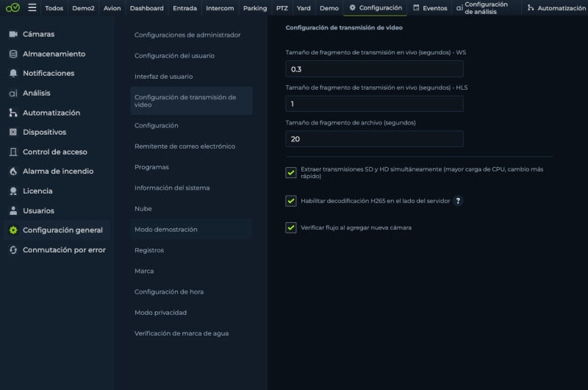
Task: Click the HLS fragment size field
Action: (374, 104)
